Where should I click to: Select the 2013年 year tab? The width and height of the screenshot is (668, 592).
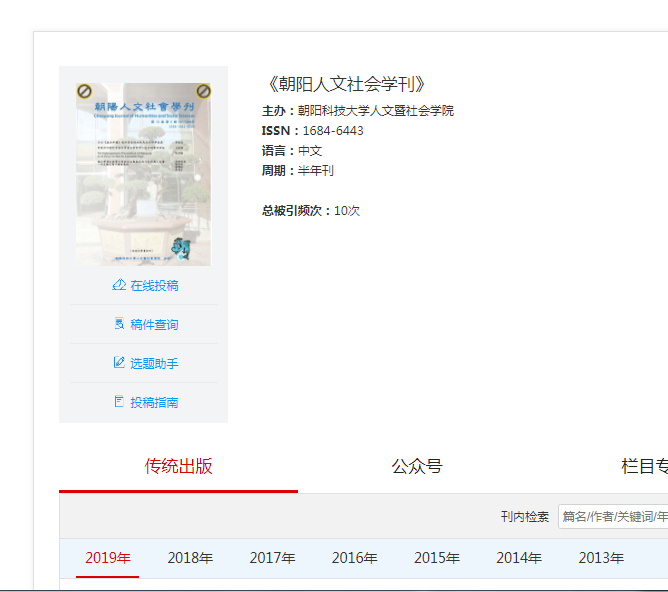(x=601, y=558)
